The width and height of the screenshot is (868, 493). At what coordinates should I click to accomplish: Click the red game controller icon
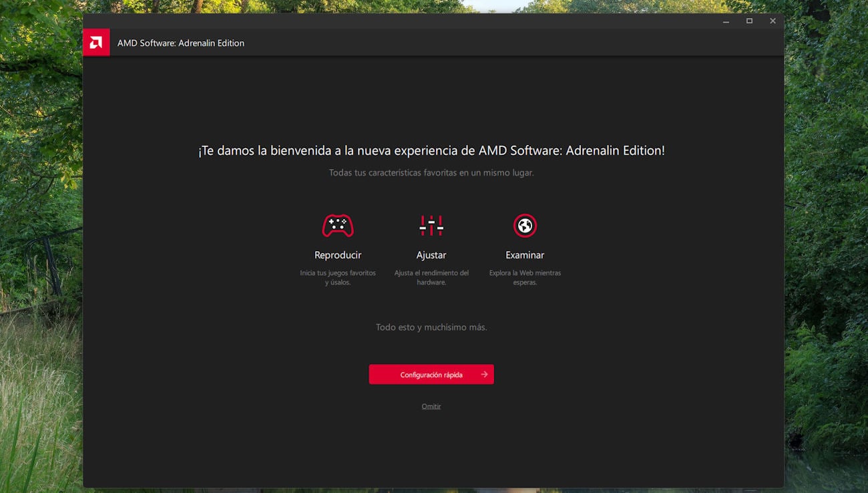(x=338, y=226)
